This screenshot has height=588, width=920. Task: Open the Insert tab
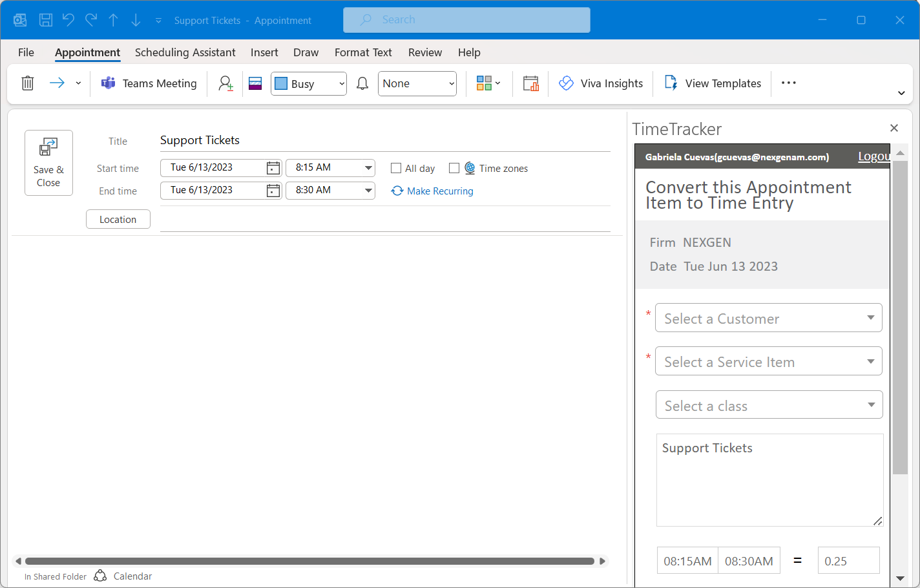point(264,52)
